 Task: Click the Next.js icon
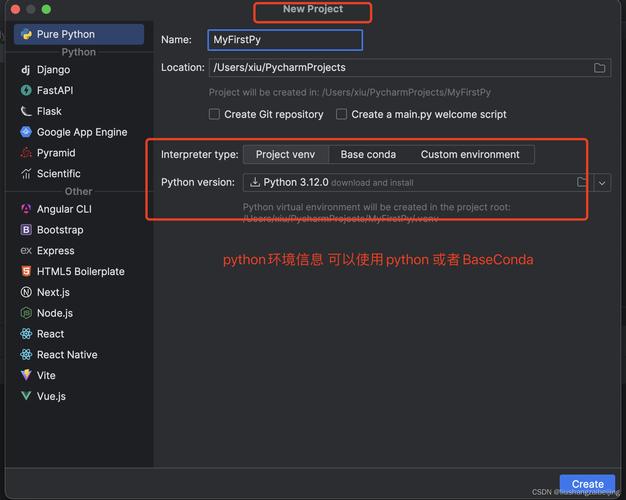pyautogui.click(x=26, y=292)
